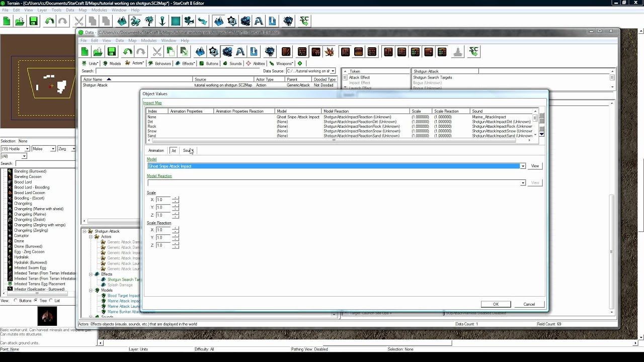Click Scale Y value field
Screen dimensions: 644x362
coord(164,207)
